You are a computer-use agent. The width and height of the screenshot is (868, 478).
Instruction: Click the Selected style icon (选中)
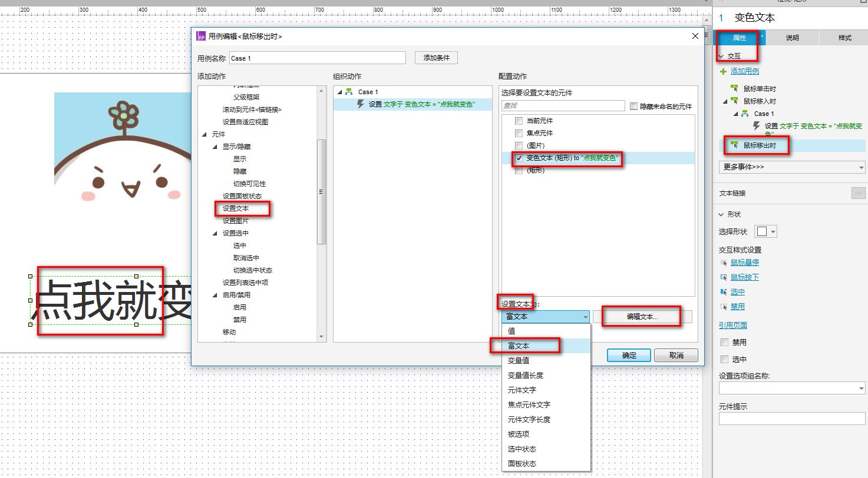click(x=724, y=292)
